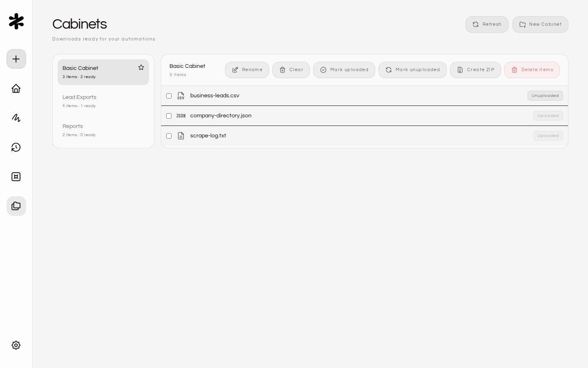Screen dimensions: 588x368
Task: Create a New Cabinet
Action: click(540, 25)
